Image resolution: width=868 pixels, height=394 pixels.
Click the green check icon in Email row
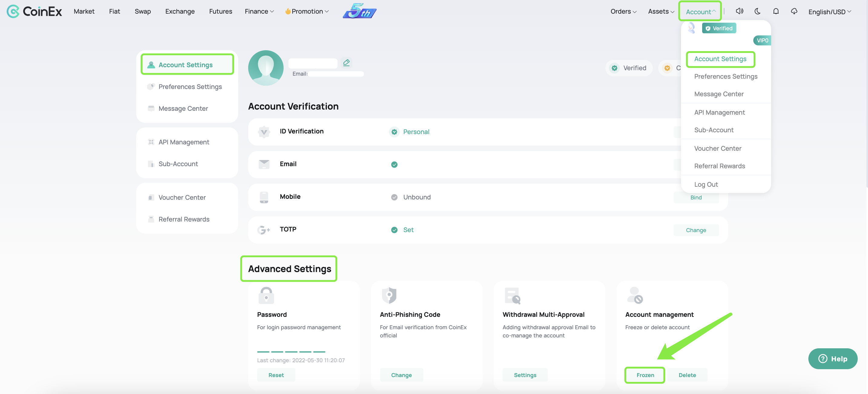point(394,165)
